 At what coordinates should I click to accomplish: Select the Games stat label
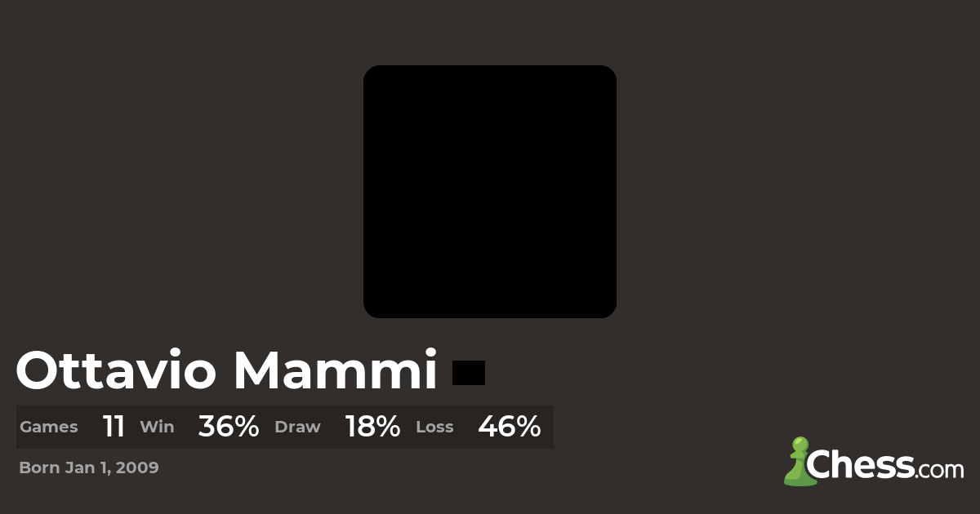(x=49, y=427)
